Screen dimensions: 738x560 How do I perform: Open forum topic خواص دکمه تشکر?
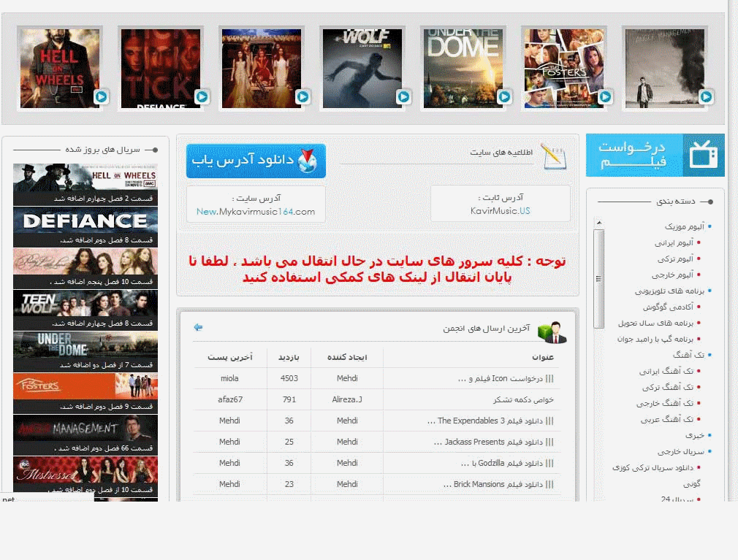tap(523, 399)
